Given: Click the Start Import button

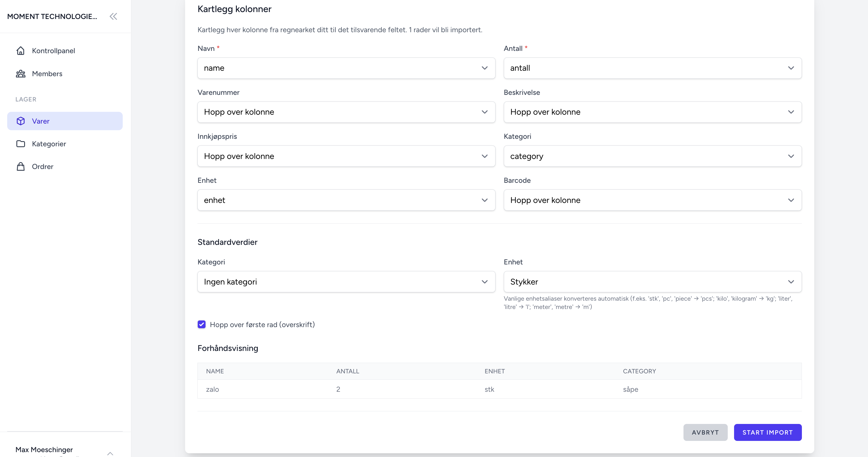Looking at the screenshot, I should click(767, 432).
